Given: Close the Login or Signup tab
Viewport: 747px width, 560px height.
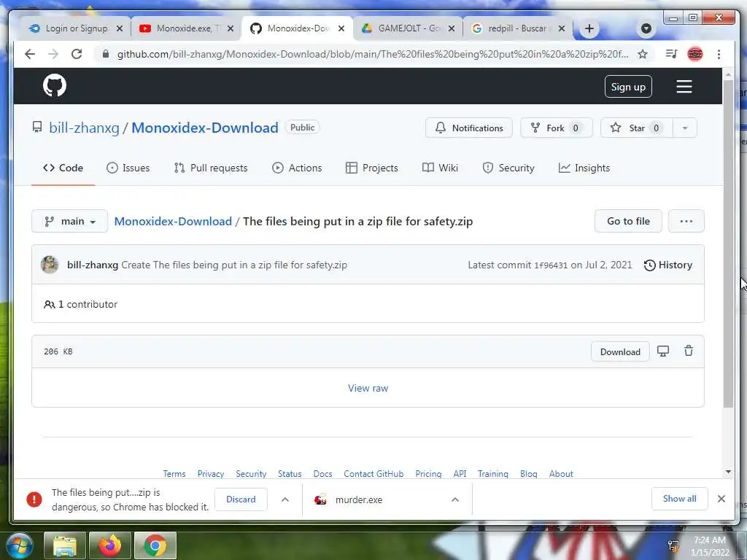Looking at the screenshot, I should point(120,28).
